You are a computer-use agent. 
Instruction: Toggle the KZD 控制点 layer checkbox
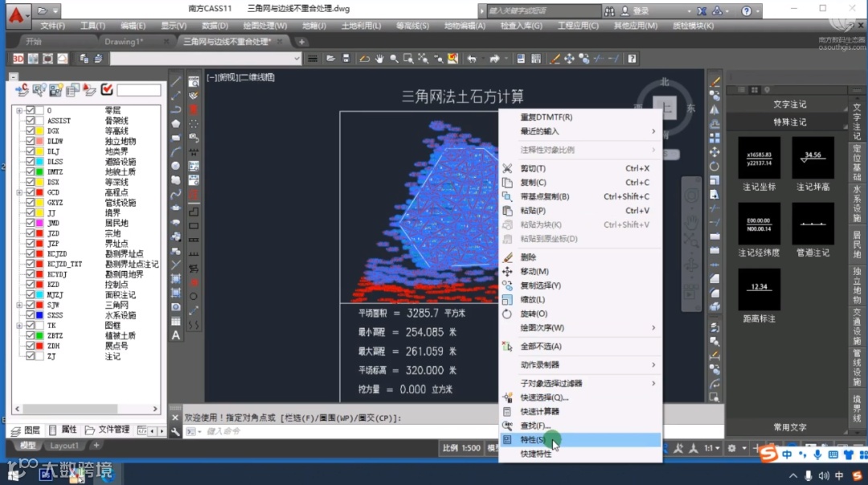pyautogui.click(x=31, y=285)
